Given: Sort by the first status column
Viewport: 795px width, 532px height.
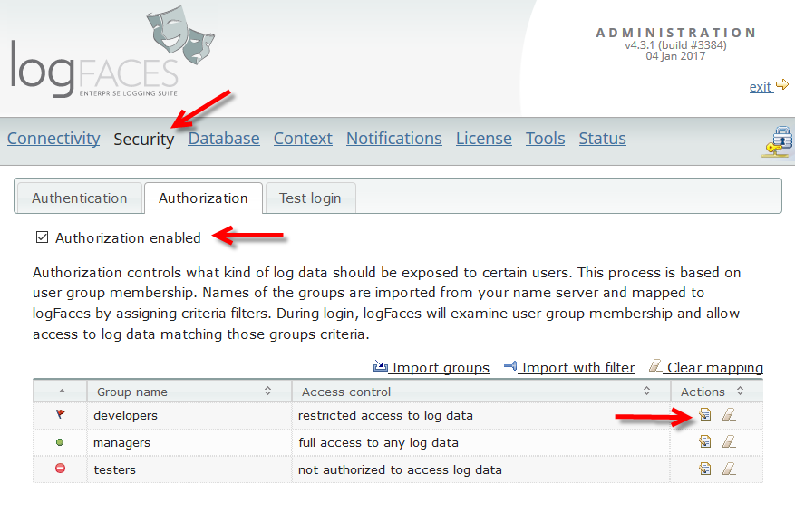Looking at the screenshot, I should [62, 391].
